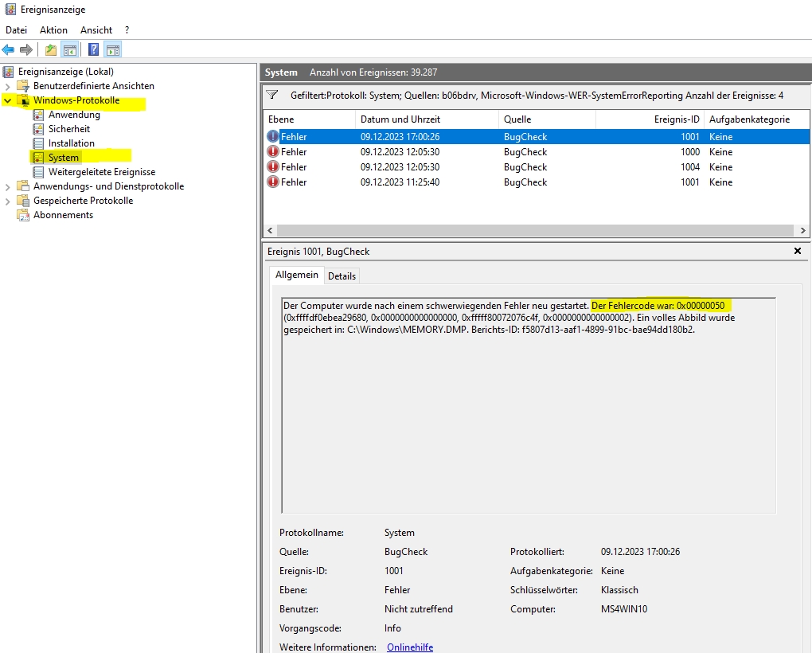Click the filter funnel icon above the list

coord(271,95)
